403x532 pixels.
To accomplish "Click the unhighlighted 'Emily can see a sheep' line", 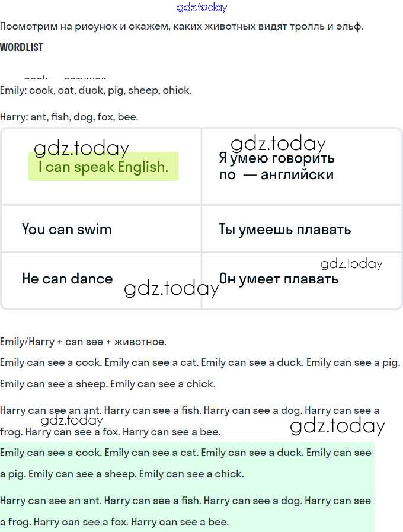I will tap(108, 384).
